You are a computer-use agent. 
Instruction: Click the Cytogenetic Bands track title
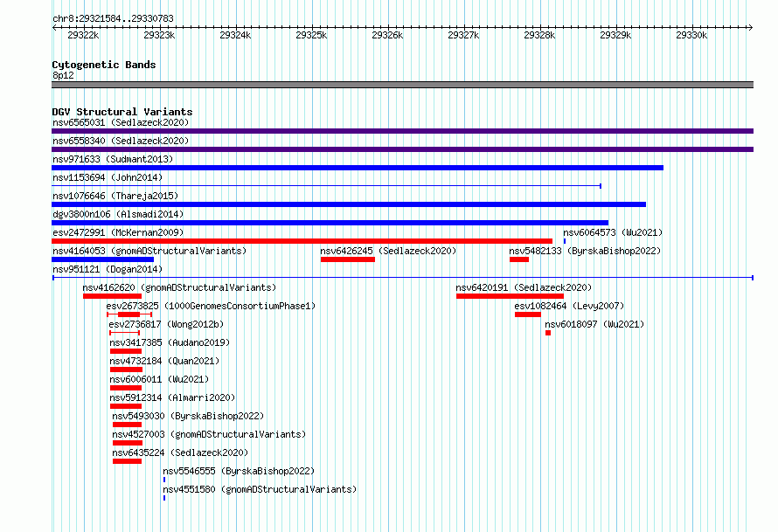tap(104, 65)
